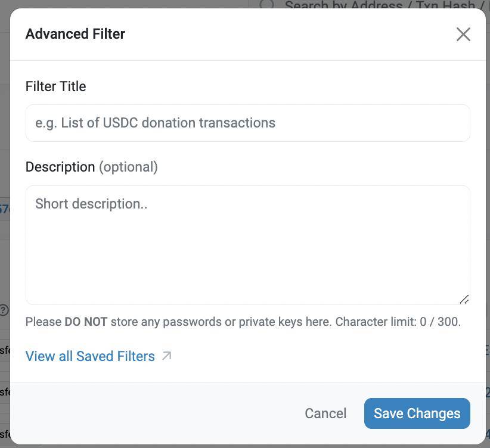The image size is (490, 448).
Task: Click the Advanced Filter heading
Action: [75, 34]
